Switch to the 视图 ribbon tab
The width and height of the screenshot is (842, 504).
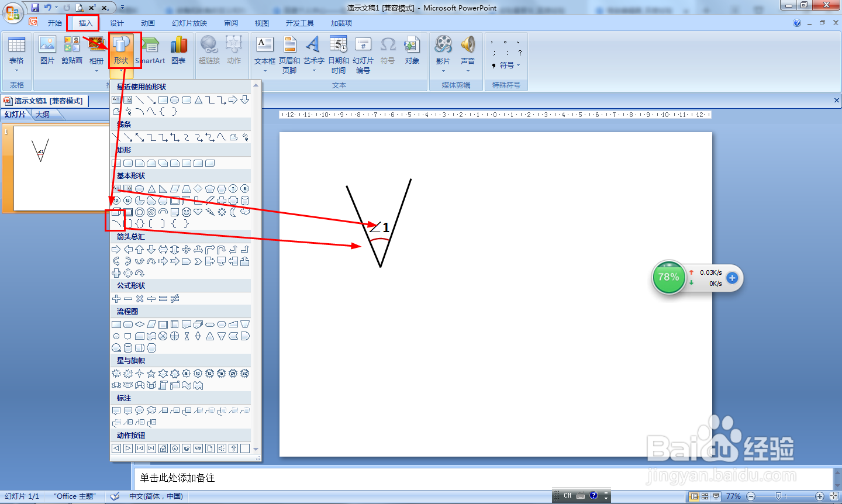pyautogui.click(x=262, y=23)
